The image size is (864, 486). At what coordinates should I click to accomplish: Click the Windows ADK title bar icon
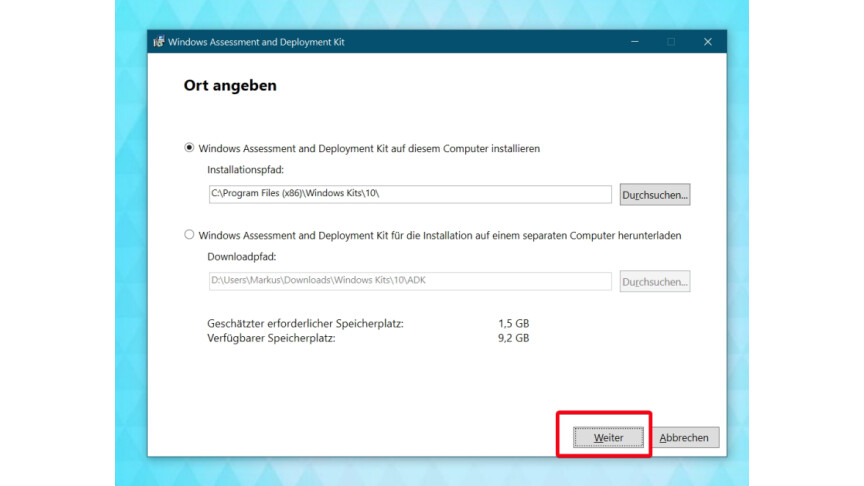coord(159,42)
